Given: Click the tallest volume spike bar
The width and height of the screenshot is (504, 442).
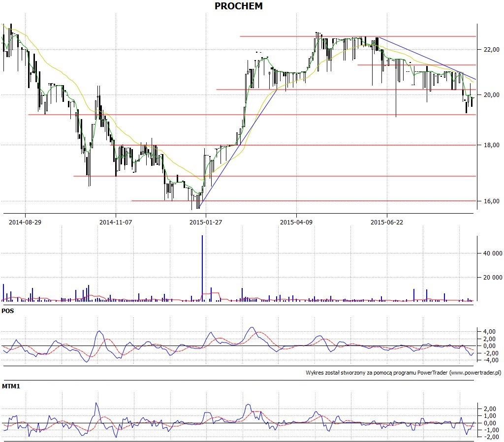Looking at the screenshot, I should [x=202, y=268].
